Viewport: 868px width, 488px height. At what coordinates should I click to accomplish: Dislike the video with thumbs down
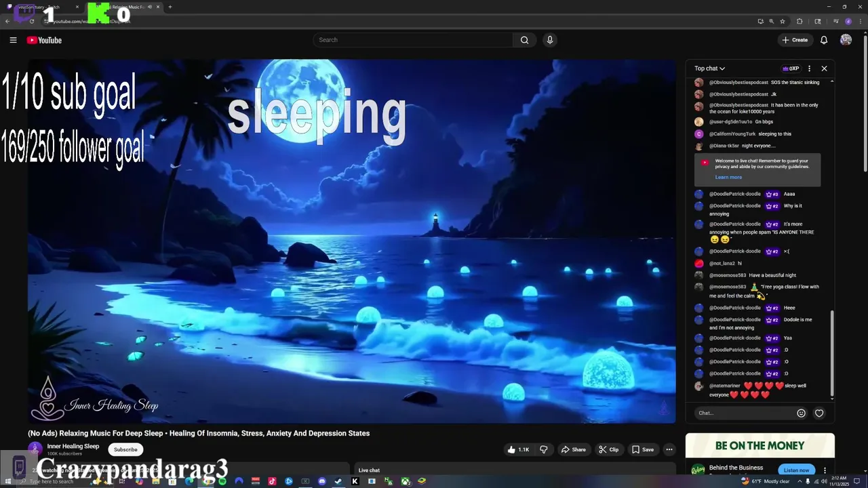544,449
